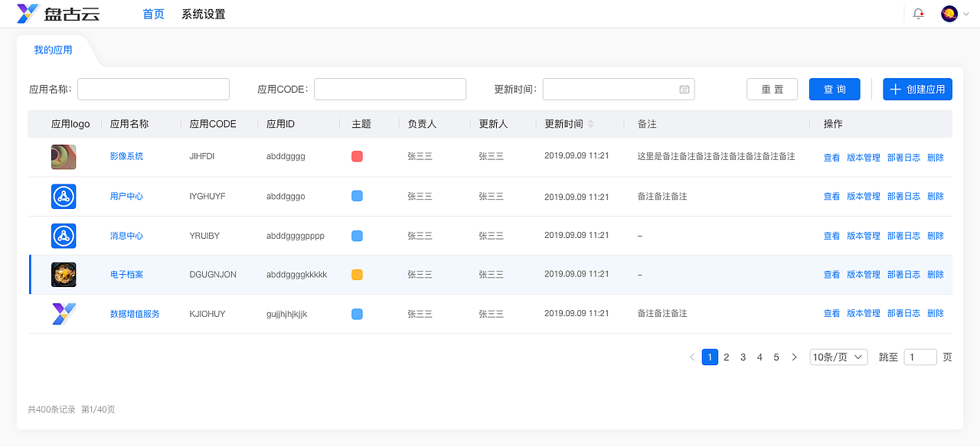This screenshot has width=980, height=447.
Task: Click 创建应用 button
Action: click(917, 90)
